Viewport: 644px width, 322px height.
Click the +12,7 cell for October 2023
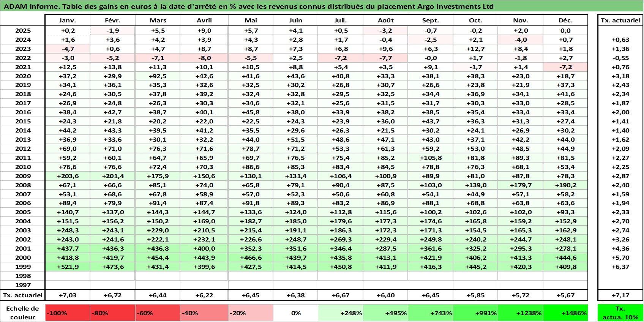(x=475, y=49)
